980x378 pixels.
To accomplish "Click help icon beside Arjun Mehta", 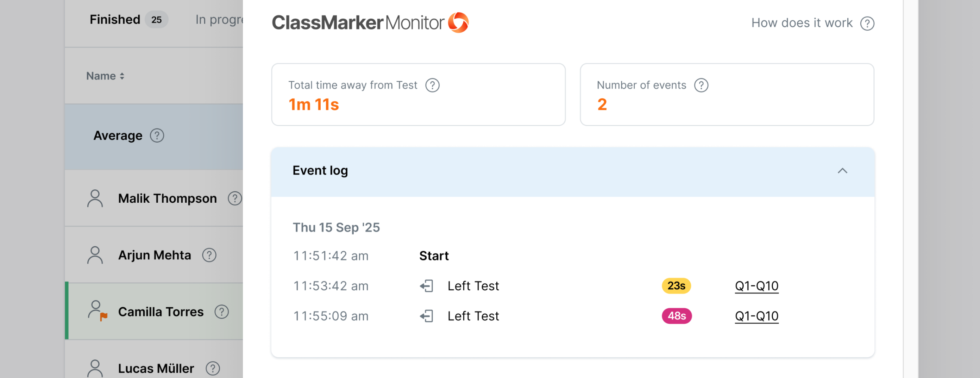I will click(x=209, y=255).
